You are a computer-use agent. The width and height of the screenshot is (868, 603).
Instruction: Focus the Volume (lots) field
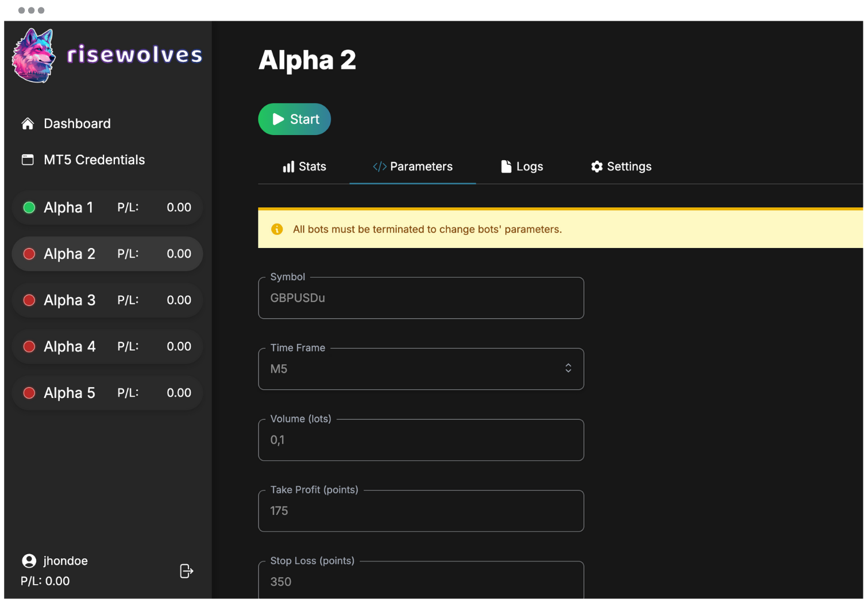coord(421,440)
